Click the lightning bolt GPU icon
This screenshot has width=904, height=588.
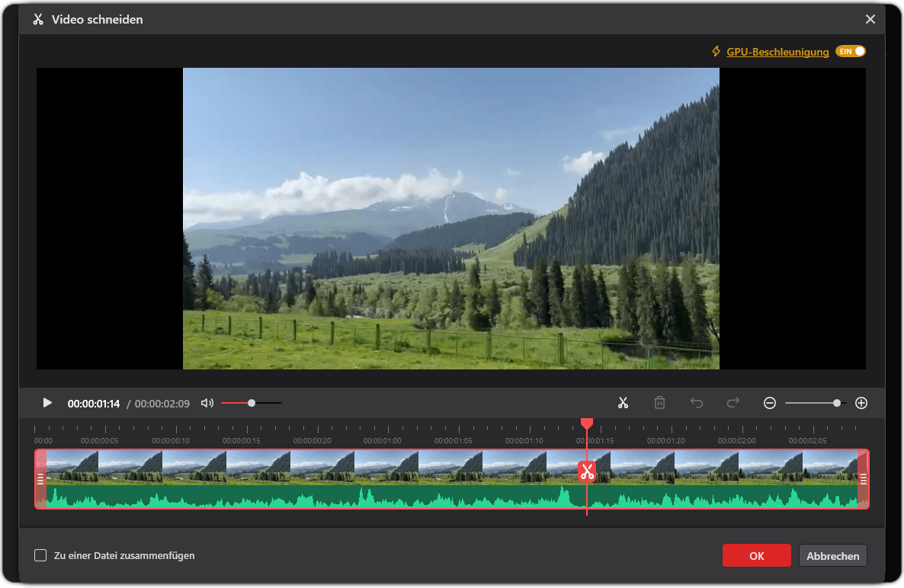tap(716, 51)
